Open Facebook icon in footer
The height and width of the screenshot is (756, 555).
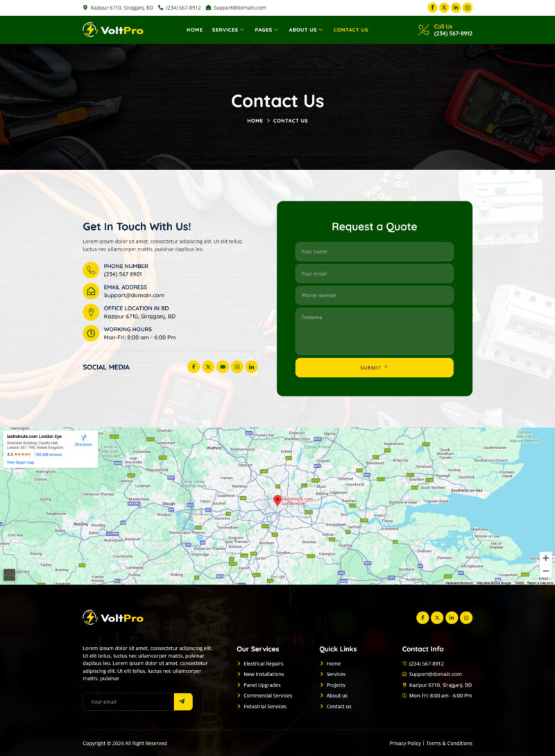(422, 618)
